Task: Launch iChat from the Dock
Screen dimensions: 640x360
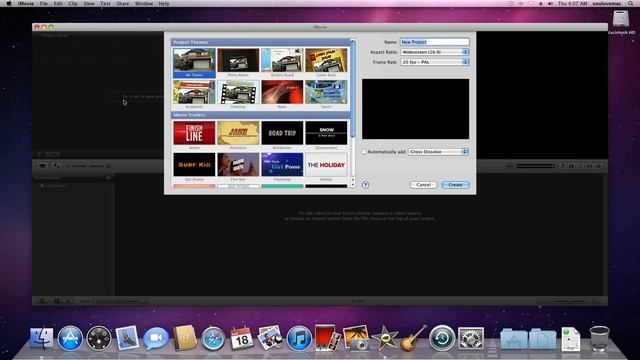Action: (x=156, y=338)
